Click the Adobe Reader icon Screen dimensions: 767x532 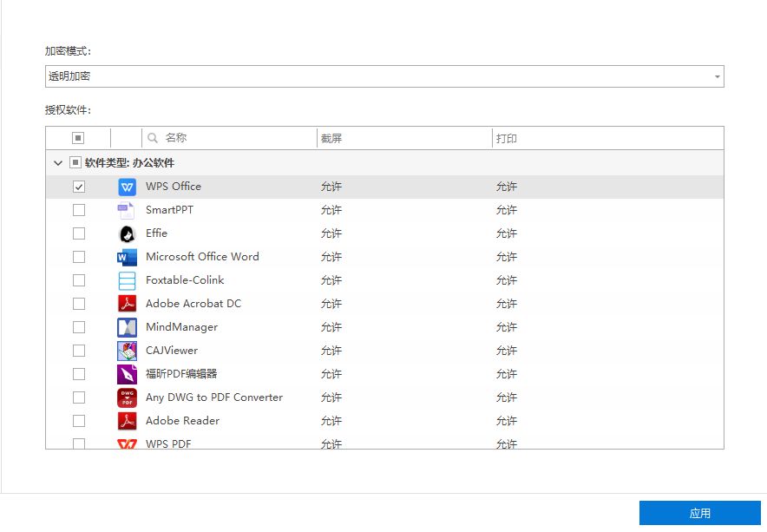pyautogui.click(x=128, y=421)
